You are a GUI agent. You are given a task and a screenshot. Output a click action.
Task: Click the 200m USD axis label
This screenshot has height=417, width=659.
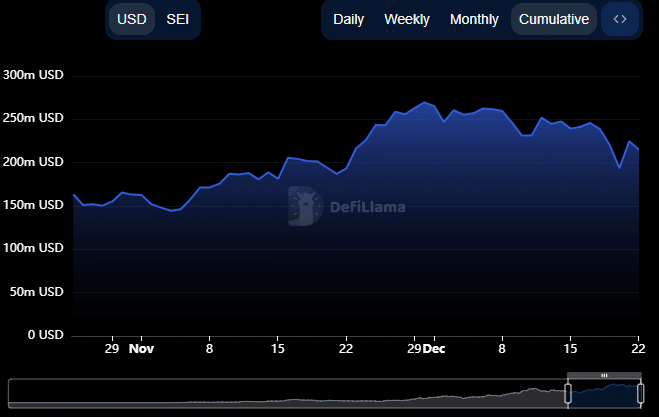[33, 162]
